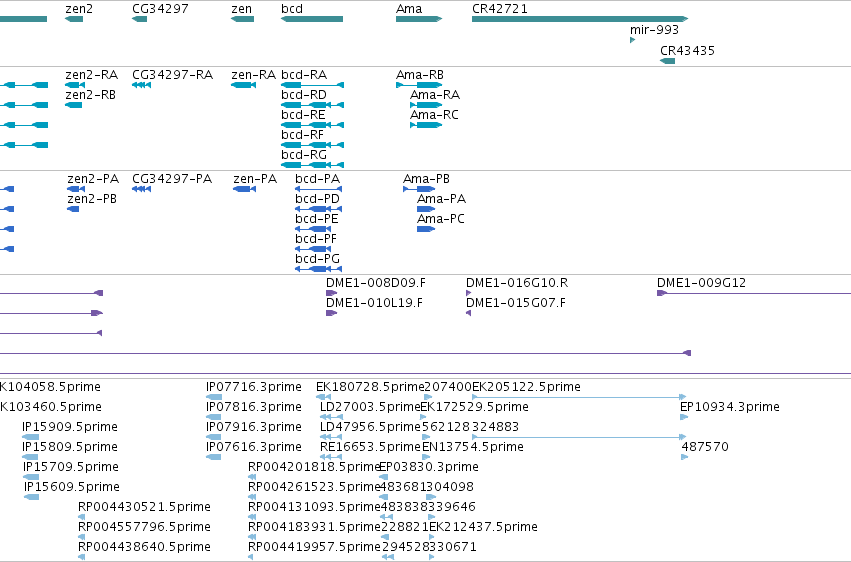
Task: Click the DME1-015G07.F feature label
Action: 516,303
